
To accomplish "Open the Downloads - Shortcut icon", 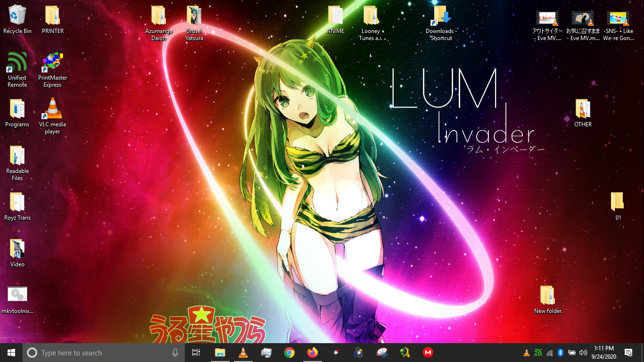I will pos(441,23).
